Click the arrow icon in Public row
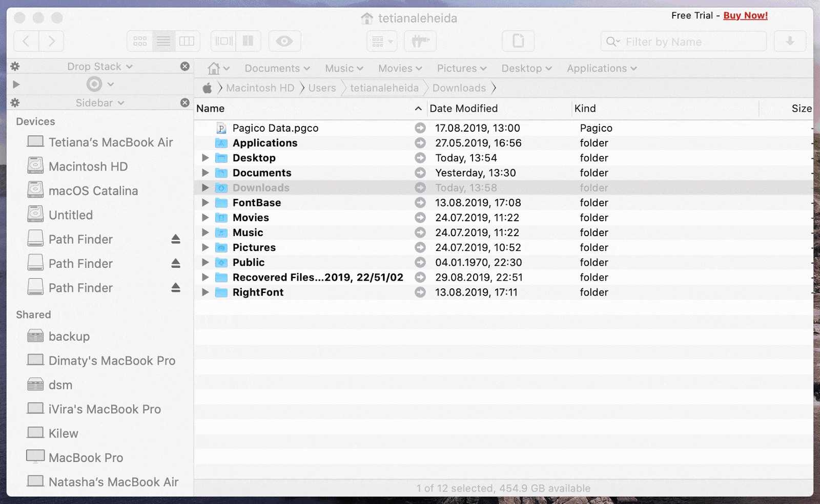The height and width of the screenshot is (504, 820). tap(420, 262)
